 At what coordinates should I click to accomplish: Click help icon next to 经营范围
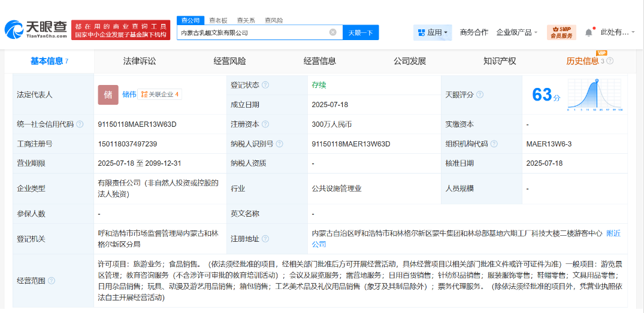click(52, 281)
